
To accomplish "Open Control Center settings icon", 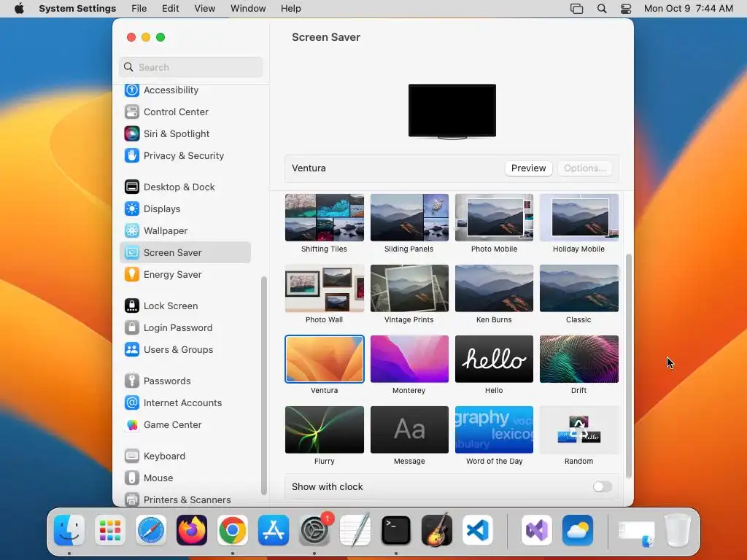I will coord(132,112).
